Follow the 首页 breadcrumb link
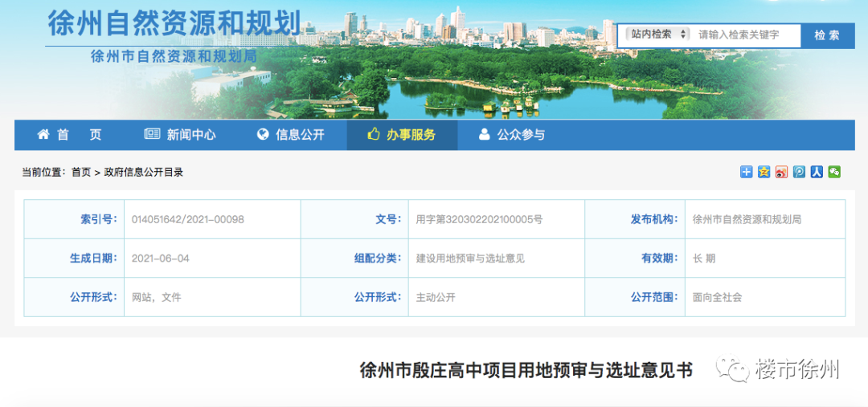868x407 pixels. pos(81,173)
